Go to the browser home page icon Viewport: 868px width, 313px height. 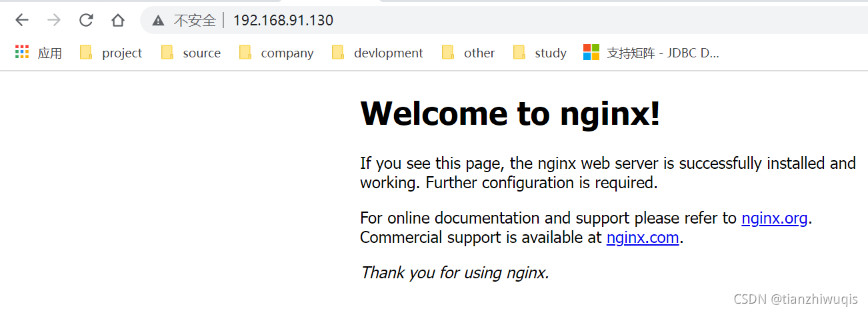click(x=118, y=20)
